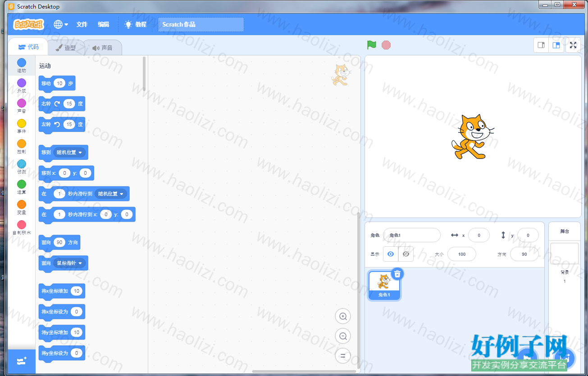
Task: Open the add extension button
Action: click(x=21, y=362)
